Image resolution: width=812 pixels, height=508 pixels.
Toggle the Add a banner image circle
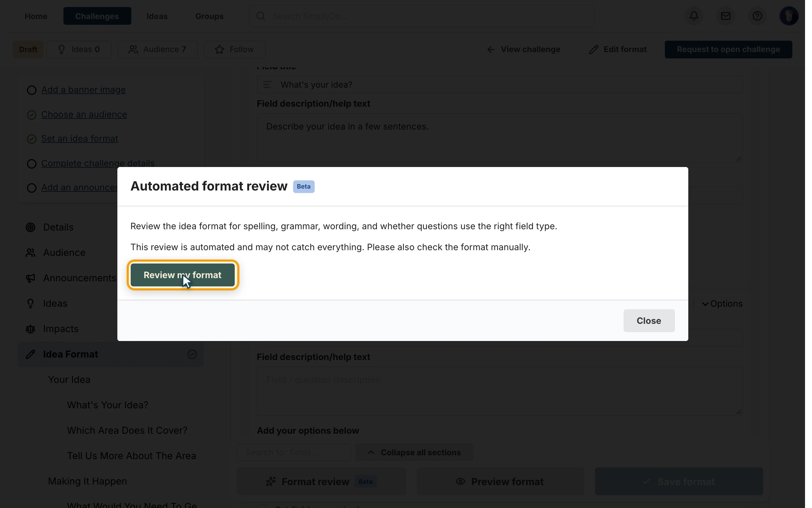[31, 90]
